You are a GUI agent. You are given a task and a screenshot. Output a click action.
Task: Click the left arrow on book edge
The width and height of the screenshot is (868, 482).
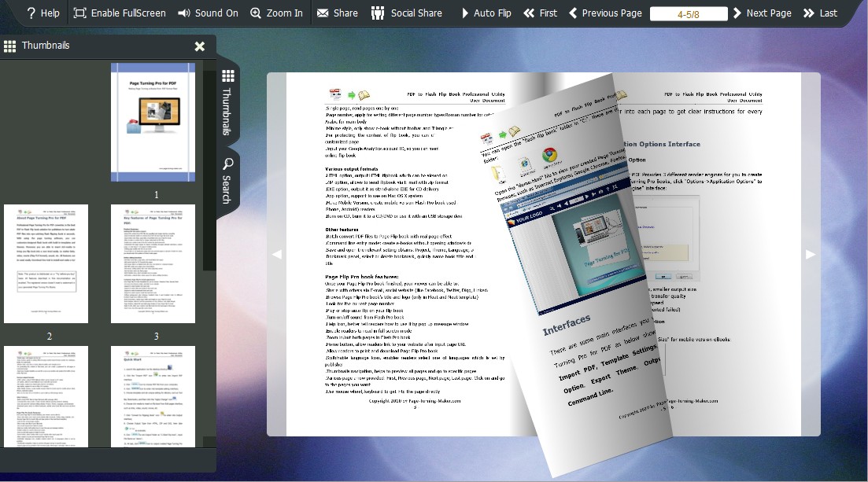point(277,254)
